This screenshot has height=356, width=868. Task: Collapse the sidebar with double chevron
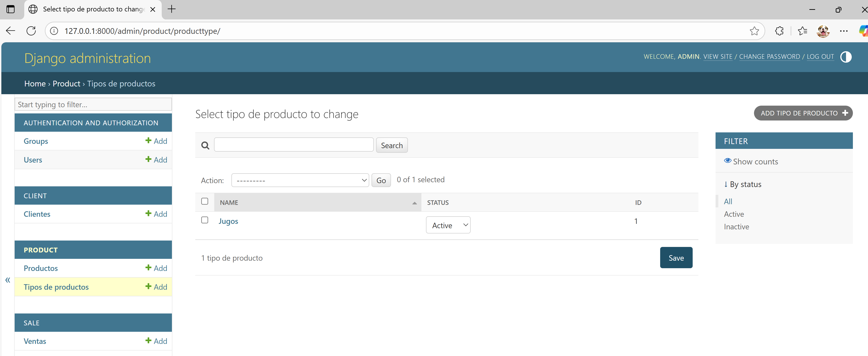point(8,280)
